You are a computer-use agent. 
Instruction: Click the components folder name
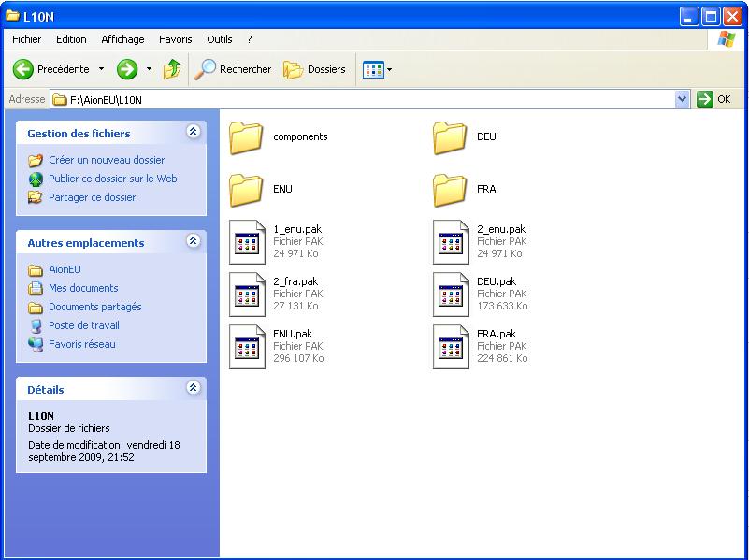(300, 136)
